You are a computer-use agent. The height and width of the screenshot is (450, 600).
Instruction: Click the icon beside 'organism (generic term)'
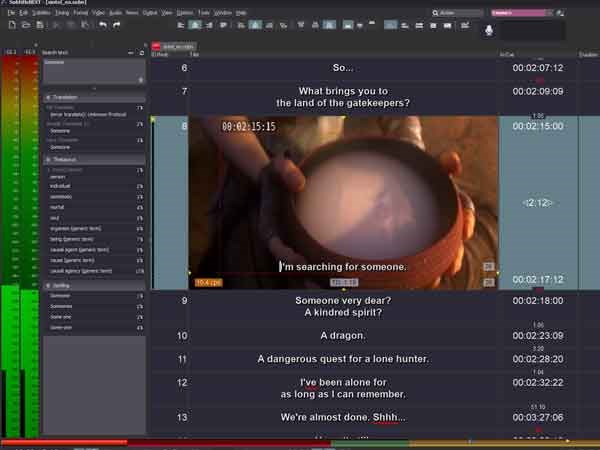pos(140,229)
